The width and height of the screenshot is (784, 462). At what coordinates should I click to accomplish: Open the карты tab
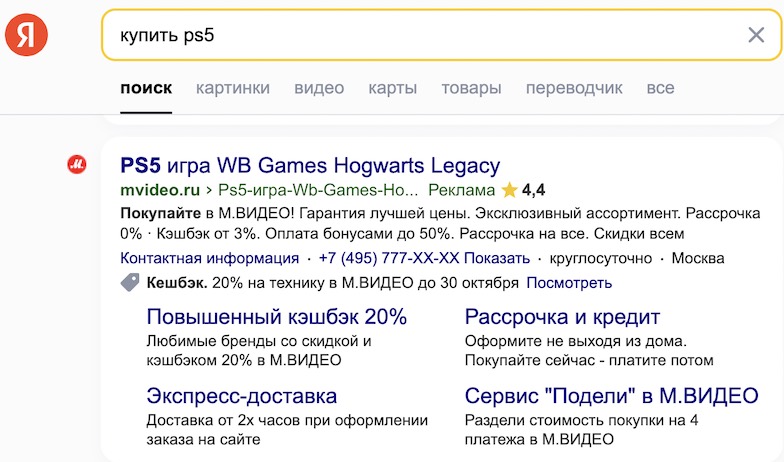point(392,88)
